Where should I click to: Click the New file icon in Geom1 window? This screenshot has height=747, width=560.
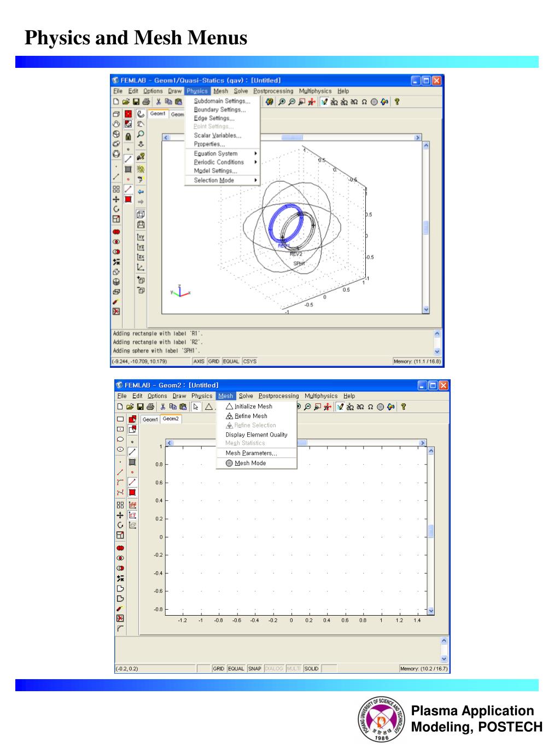click(x=116, y=101)
